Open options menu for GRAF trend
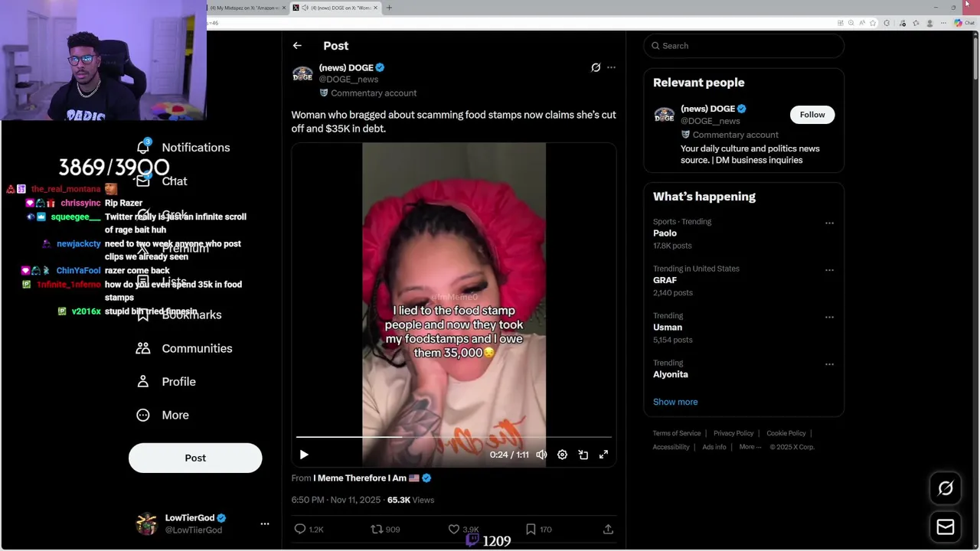The image size is (980, 551). [x=829, y=270]
